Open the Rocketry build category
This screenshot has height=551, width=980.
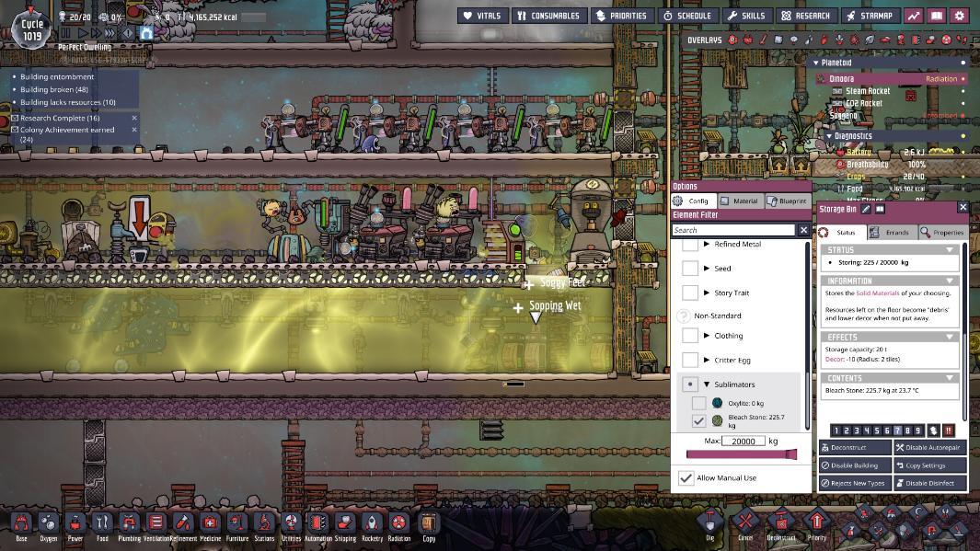tap(372, 523)
